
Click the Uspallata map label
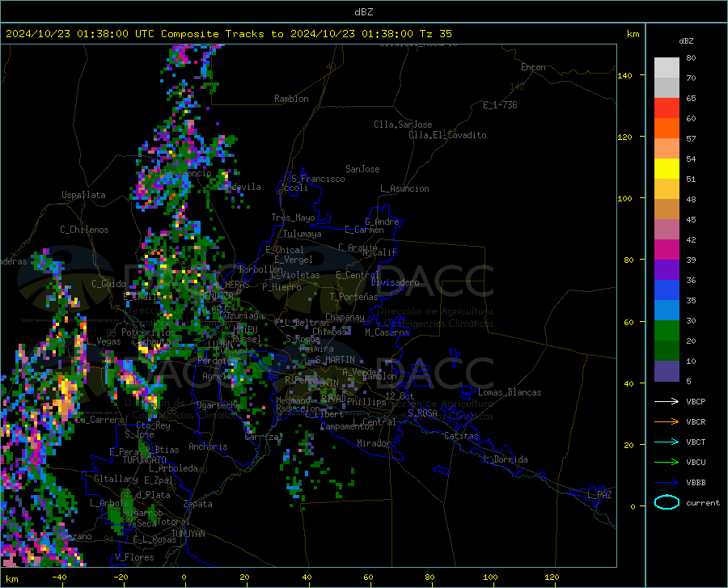click(83, 195)
